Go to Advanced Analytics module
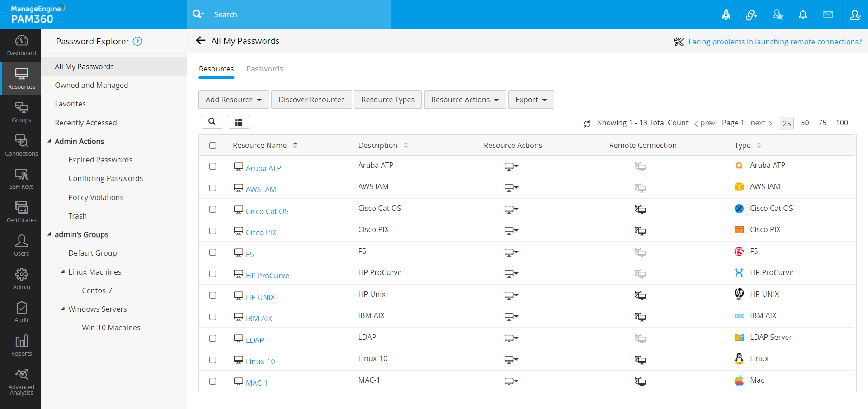The height and width of the screenshot is (409, 868). pos(21,382)
